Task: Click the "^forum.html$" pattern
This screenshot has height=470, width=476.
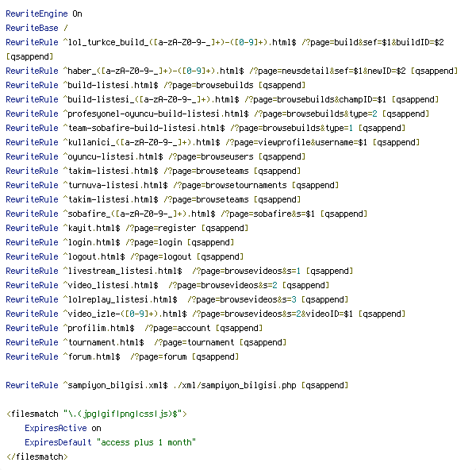Action: [92, 356]
